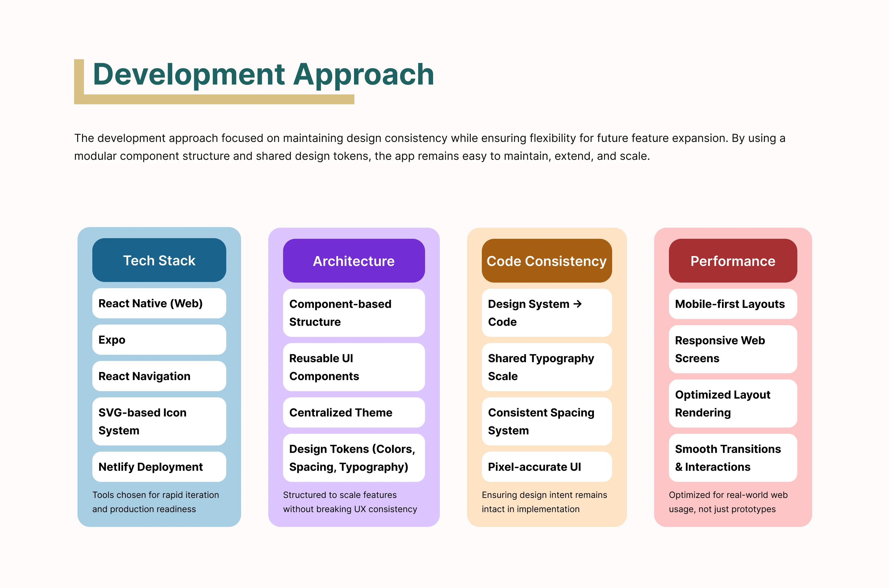The image size is (889, 588).
Task: Click the Code Consistency header
Action: (x=546, y=261)
